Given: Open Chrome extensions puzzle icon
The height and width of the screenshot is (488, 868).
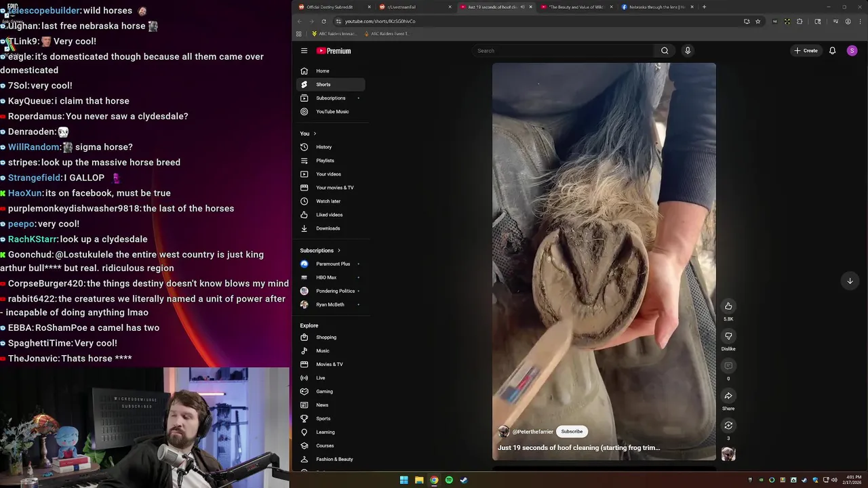Looking at the screenshot, I should point(800,21).
